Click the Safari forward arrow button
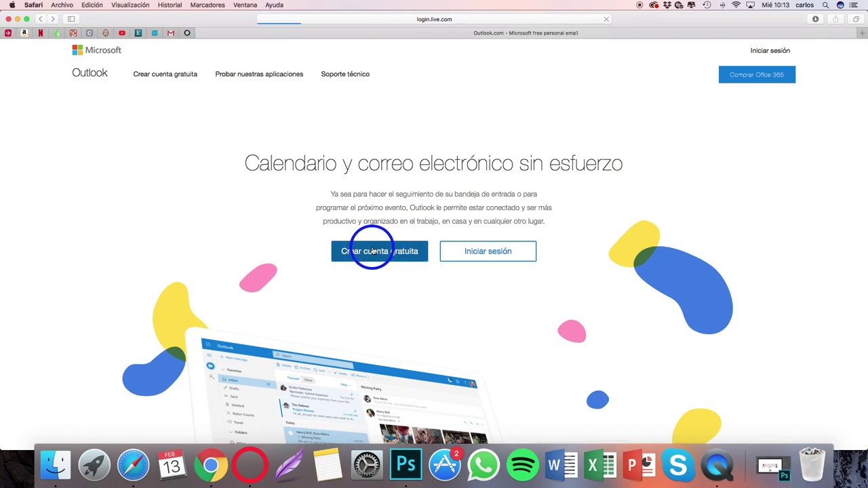868x488 pixels. click(53, 19)
